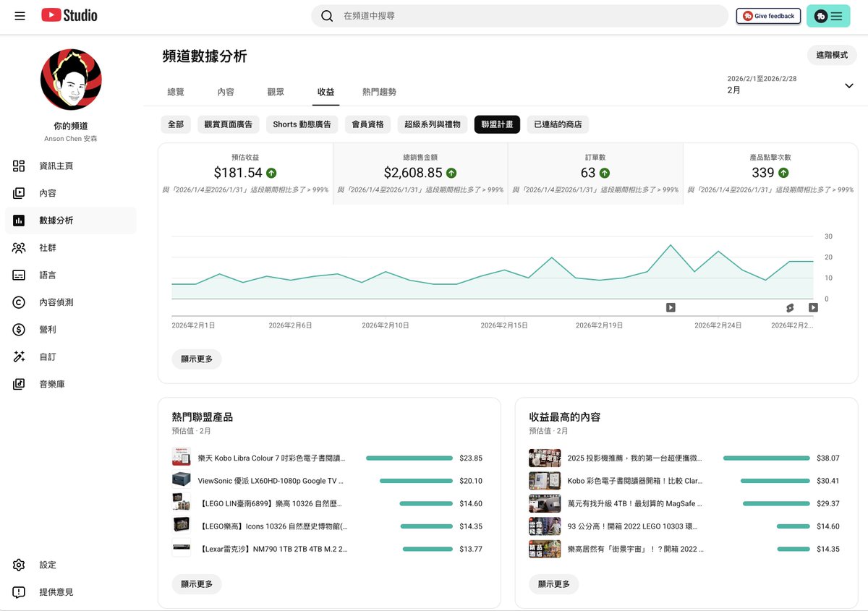The height and width of the screenshot is (611, 868).
Task: Switch to the 熱門趨勢 tab
Action: (x=379, y=93)
